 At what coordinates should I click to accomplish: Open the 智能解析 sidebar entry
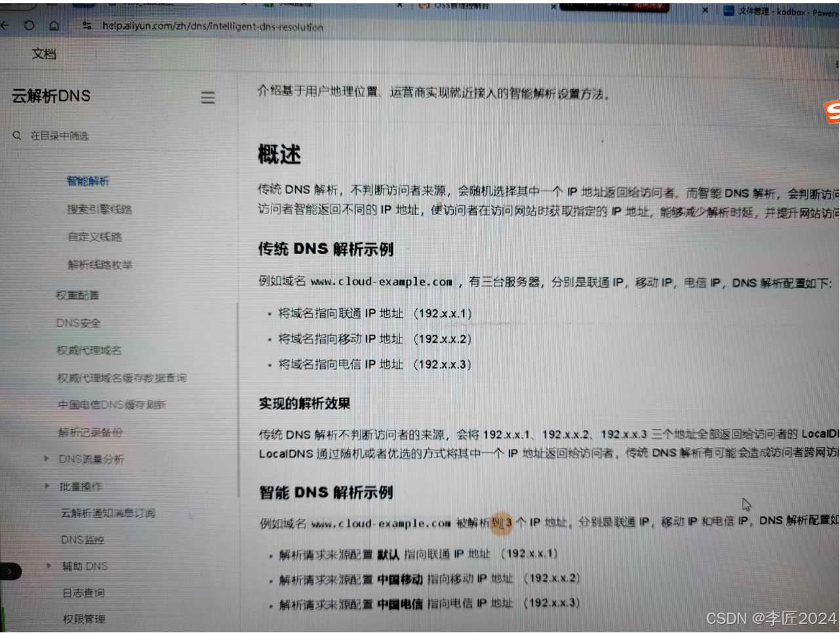(88, 181)
